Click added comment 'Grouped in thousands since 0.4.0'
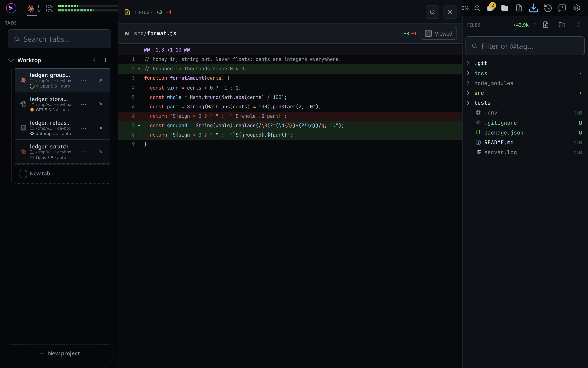Screen dimensions: 588x368 coord(290,69)
